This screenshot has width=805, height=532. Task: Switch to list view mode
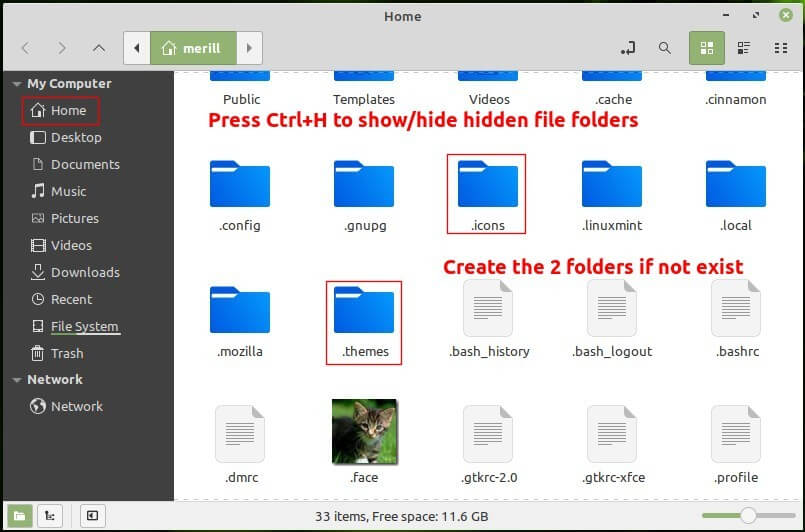[x=743, y=47]
